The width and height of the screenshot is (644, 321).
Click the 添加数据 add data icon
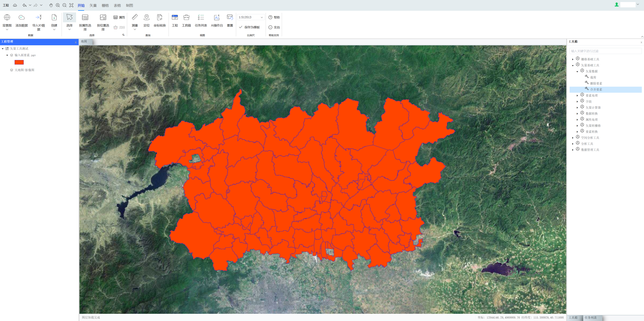(x=21, y=17)
